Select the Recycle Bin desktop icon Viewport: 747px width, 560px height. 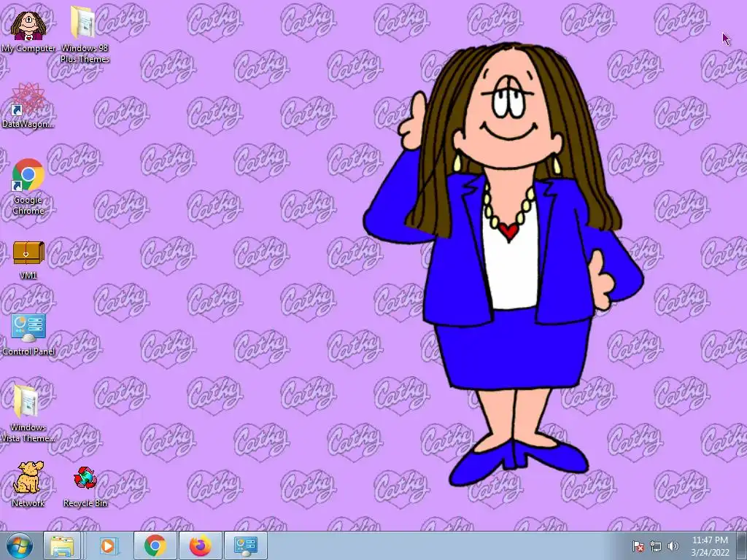click(85, 486)
